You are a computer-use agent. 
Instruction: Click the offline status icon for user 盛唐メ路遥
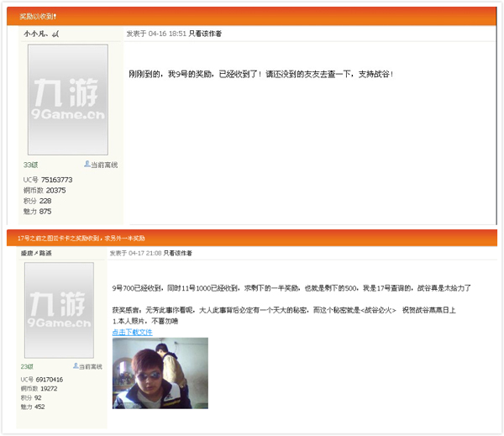click(76, 366)
